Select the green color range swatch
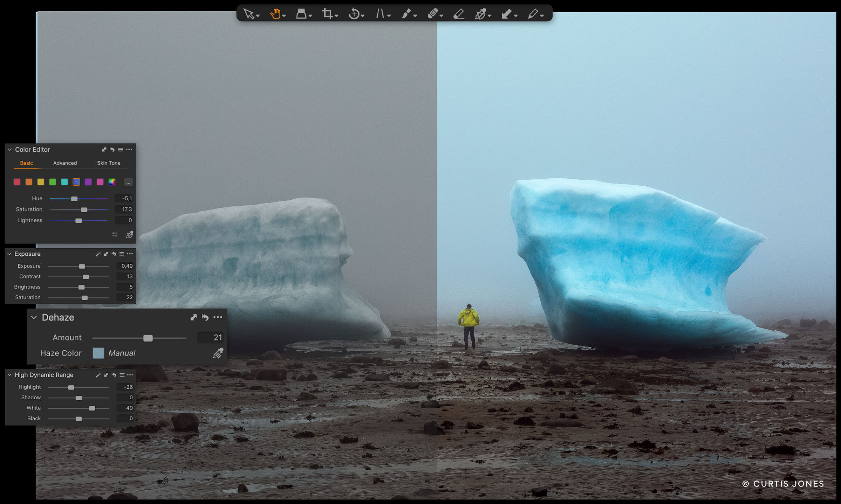 [53, 182]
